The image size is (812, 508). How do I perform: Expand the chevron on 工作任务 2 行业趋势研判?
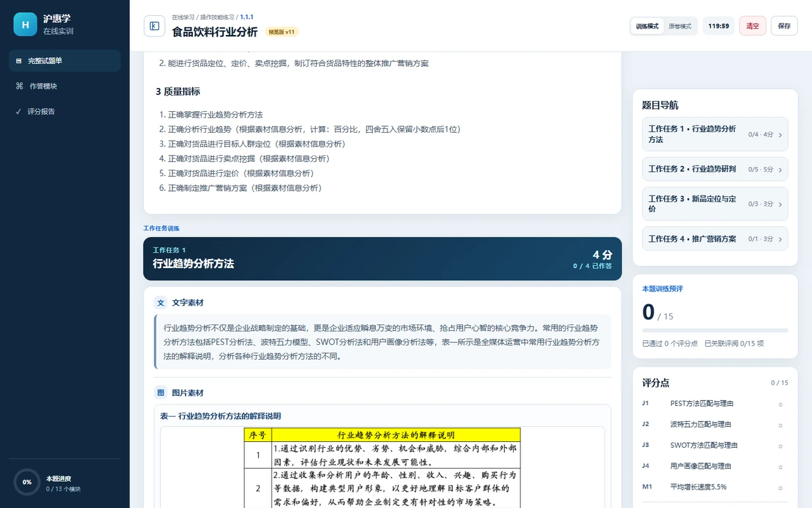click(x=780, y=170)
